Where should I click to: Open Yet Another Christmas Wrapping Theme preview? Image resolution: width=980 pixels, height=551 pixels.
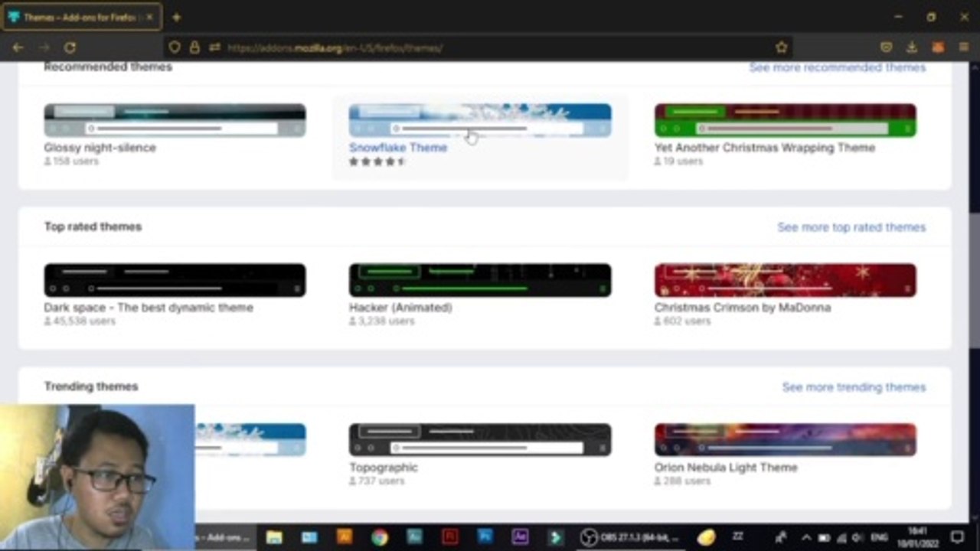click(785, 120)
